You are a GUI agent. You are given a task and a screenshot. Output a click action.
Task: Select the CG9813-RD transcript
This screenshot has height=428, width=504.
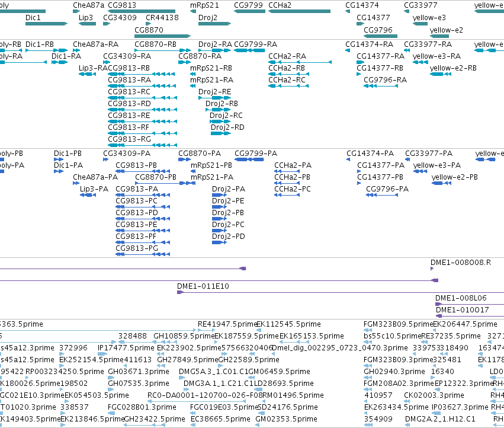[x=142, y=110]
